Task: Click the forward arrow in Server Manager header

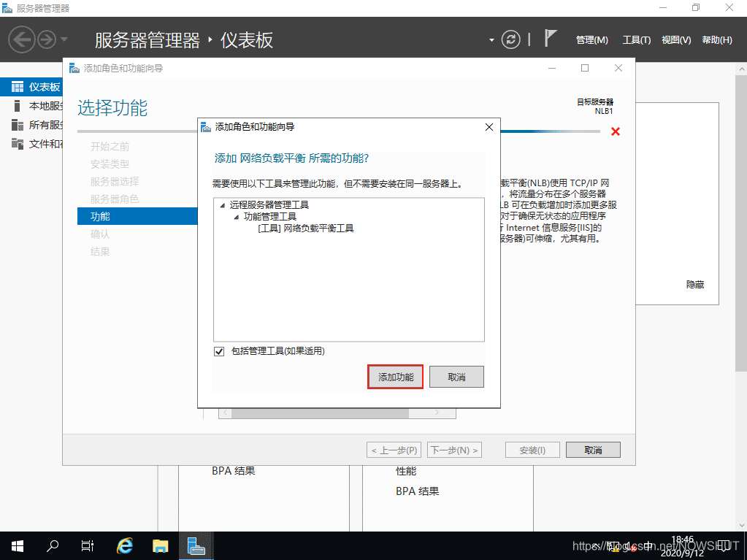Action: pyautogui.click(x=47, y=39)
